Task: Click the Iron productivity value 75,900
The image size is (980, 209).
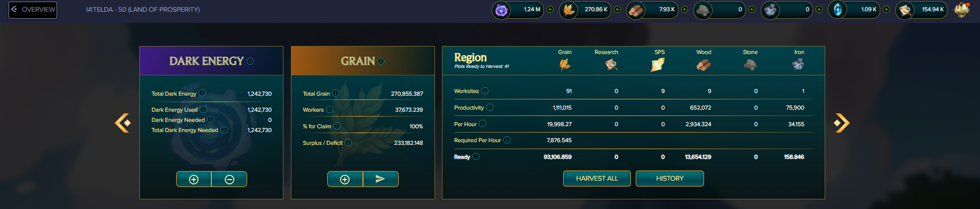Action: [795, 107]
